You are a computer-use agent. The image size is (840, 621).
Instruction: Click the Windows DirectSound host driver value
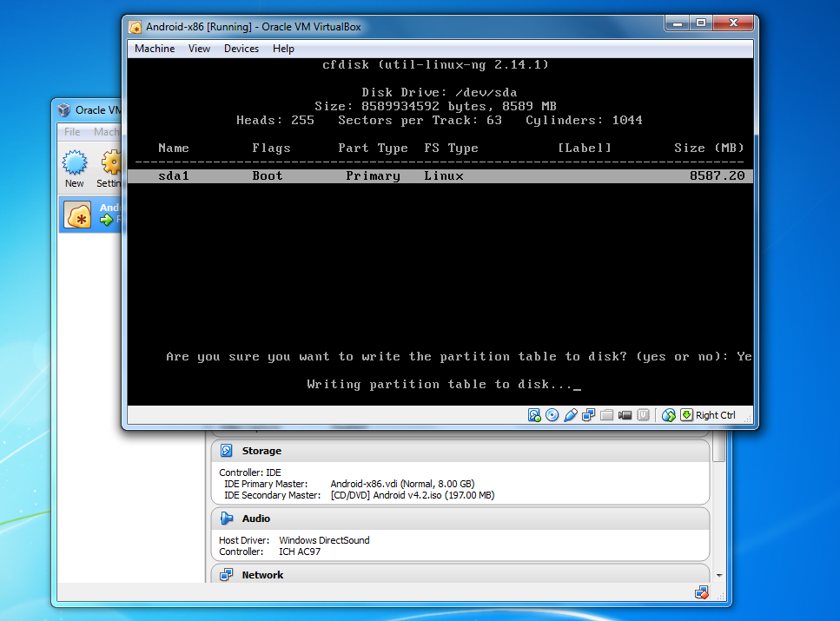click(x=324, y=540)
